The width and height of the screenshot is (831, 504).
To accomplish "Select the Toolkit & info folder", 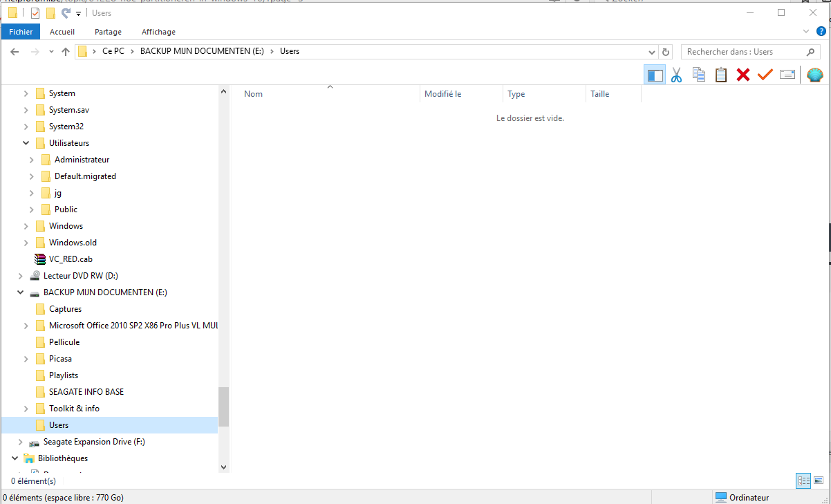I will pyautogui.click(x=74, y=409).
